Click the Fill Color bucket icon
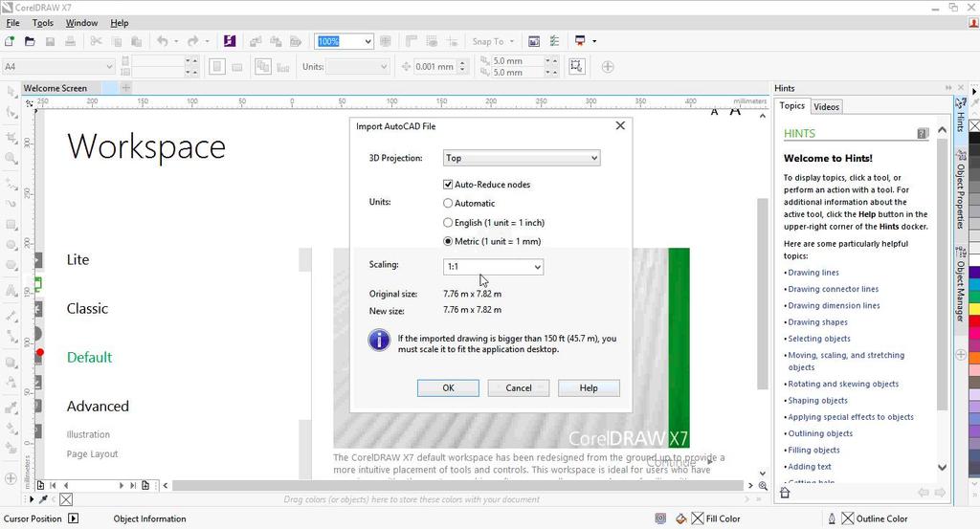This screenshot has width=980, height=529. [x=680, y=518]
